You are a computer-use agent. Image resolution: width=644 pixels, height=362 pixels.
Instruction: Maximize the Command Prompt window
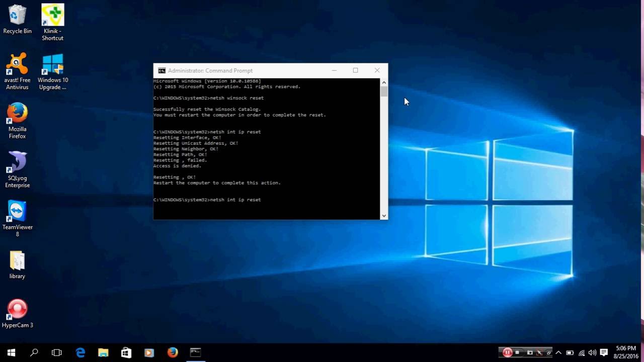click(x=355, y=70)
